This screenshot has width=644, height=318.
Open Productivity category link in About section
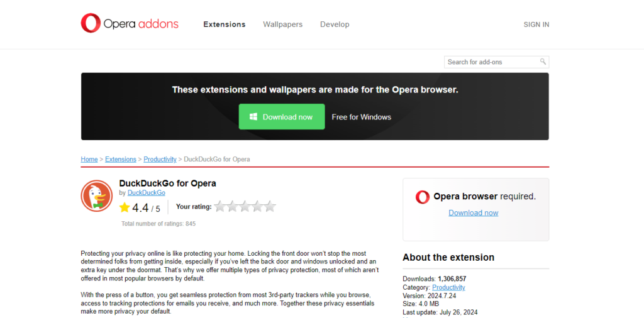[448, 287]
